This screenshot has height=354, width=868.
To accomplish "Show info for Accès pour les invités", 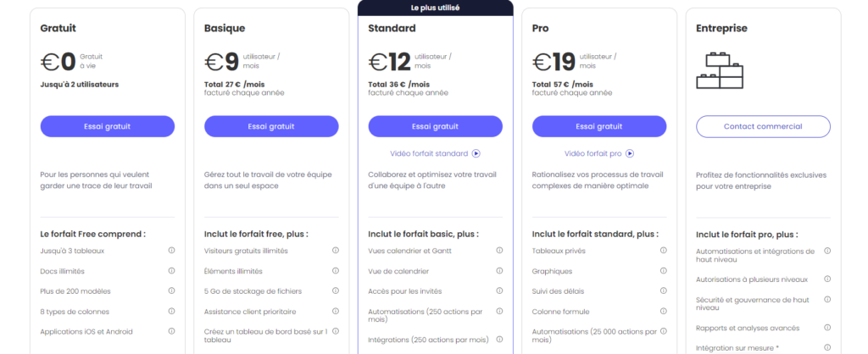I will tap(499, 291).
